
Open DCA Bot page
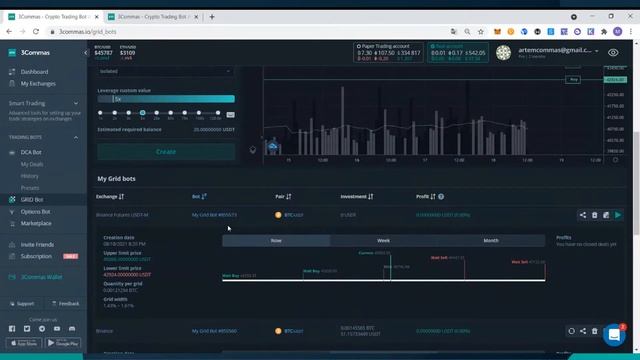(x=31, y=152)
